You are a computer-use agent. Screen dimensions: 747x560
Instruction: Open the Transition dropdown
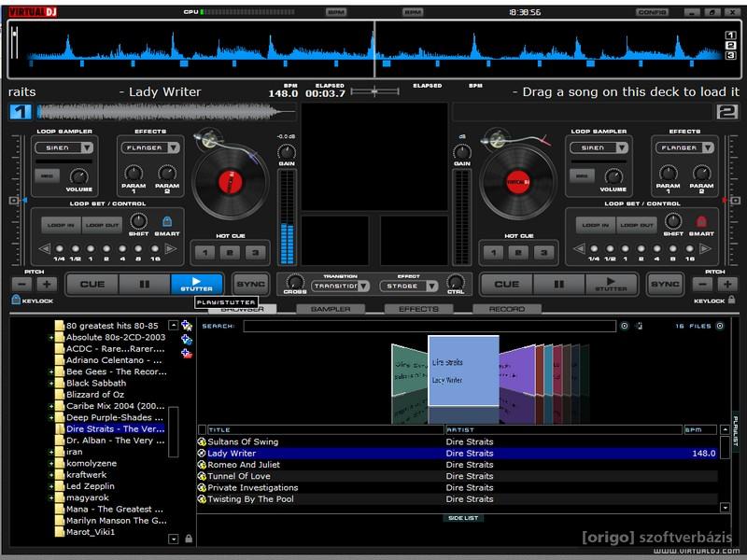coord(340,286)
